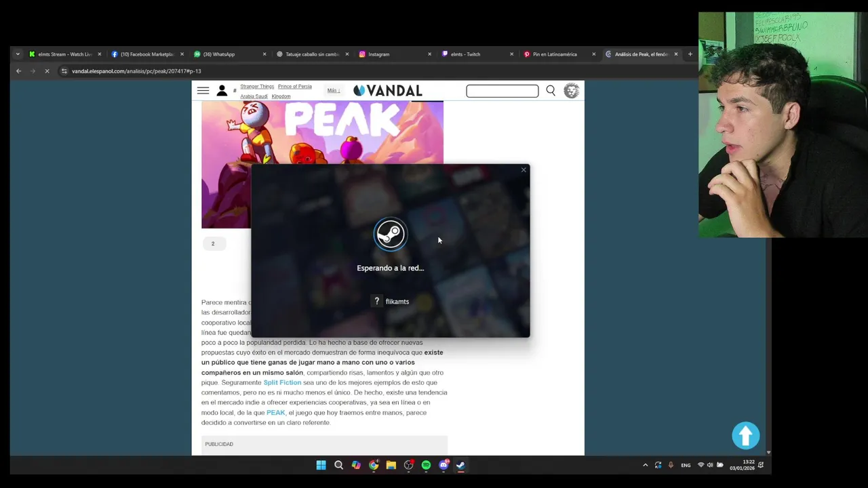This screenshot has width=868, height=488.
Task: Click the magnifier search icon on Vandal
Action: point(551,90)
